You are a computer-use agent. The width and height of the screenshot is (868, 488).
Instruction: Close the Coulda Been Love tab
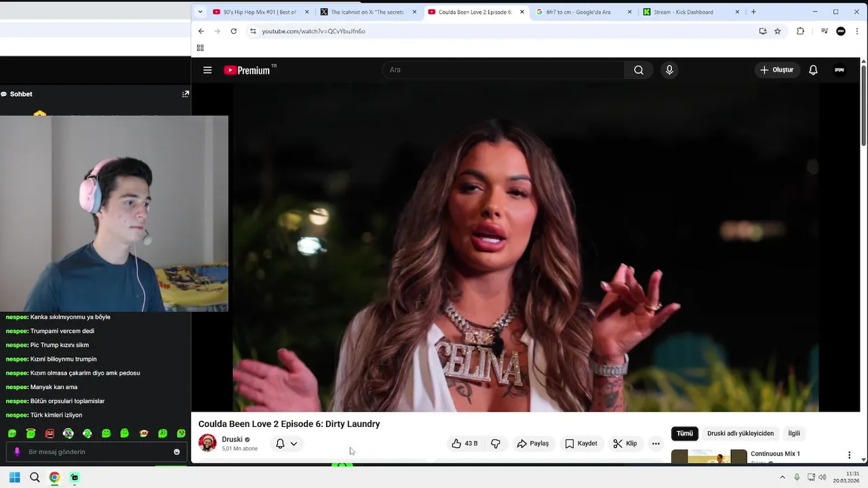522,12
